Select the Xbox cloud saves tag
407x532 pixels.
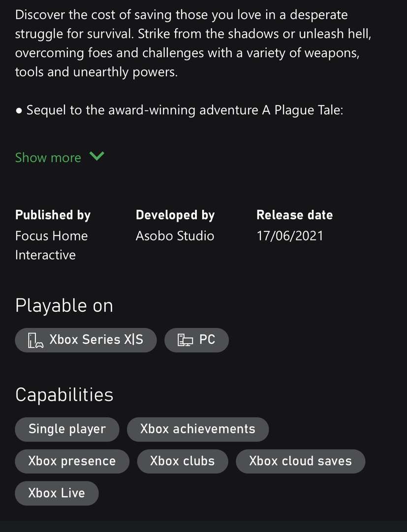pos(300,461)
